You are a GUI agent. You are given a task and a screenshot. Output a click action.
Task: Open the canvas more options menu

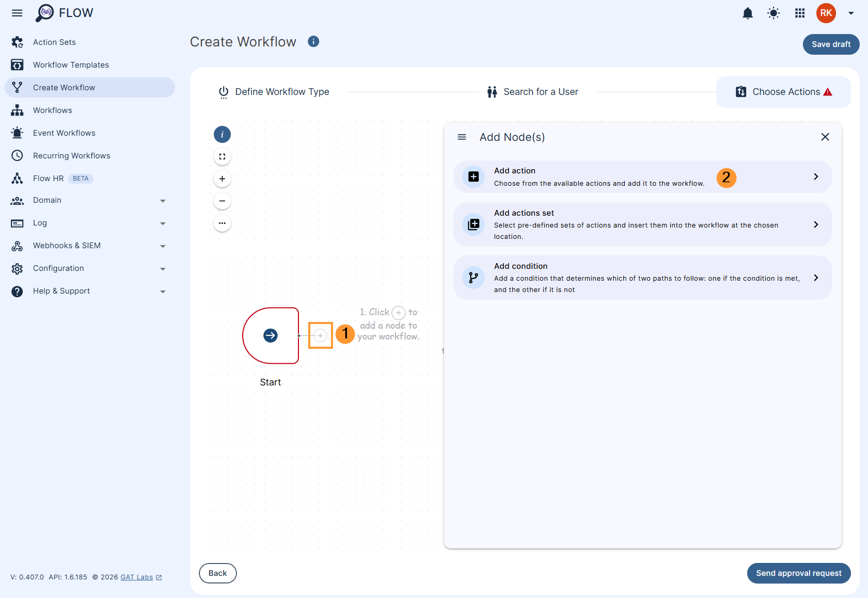click(222, 223)
